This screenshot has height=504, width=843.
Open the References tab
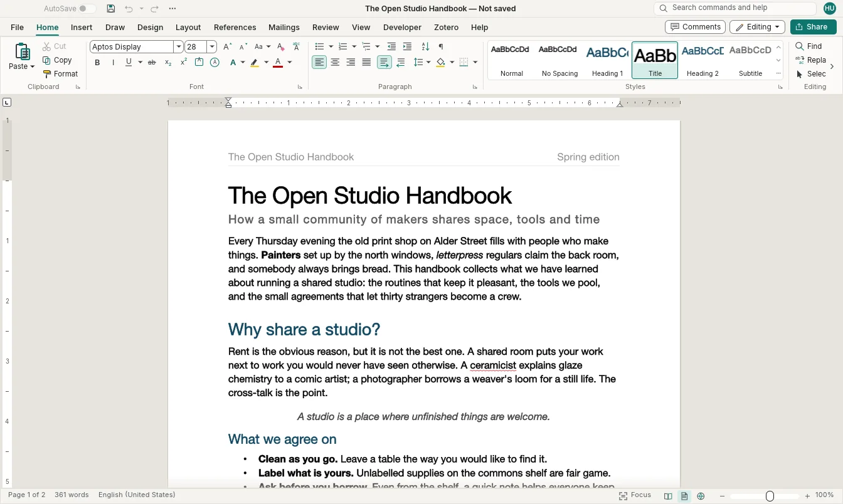235,27
